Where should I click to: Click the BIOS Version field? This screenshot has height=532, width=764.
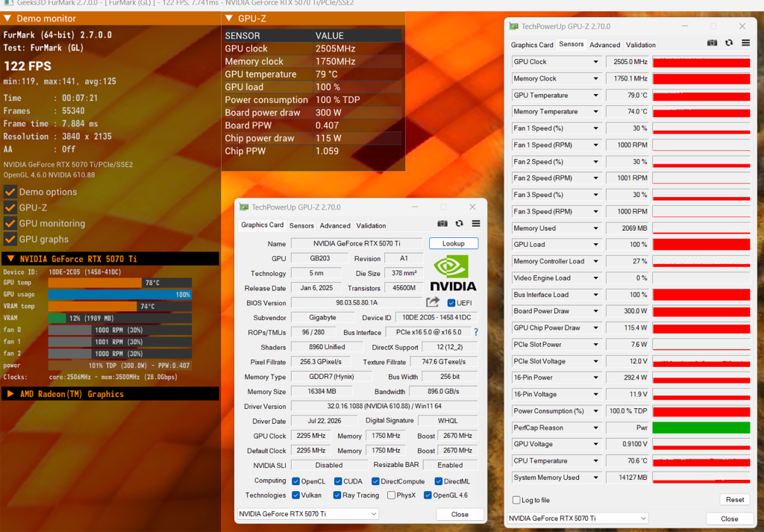[x=357, y=302]
